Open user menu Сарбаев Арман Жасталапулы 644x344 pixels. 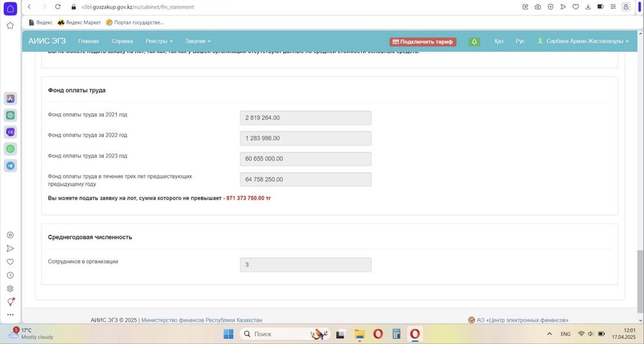(583, 41)
